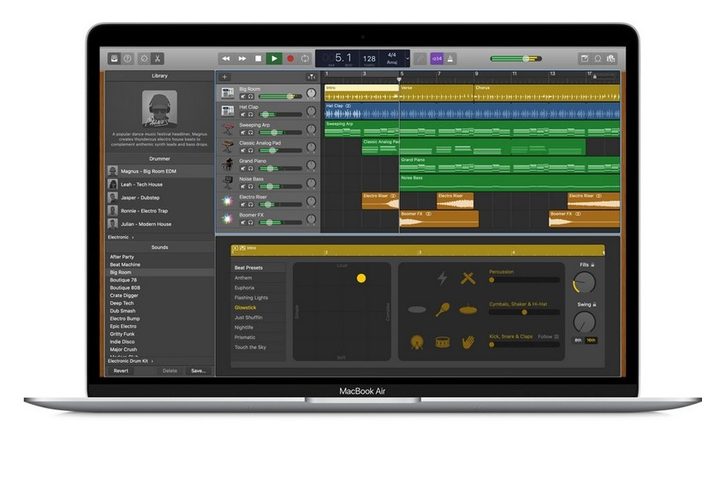The height and width of the screenshot is (480, 720).
Task: Select drummer Ronnie - Electro Trap
Action: click(x=160, y=211)
